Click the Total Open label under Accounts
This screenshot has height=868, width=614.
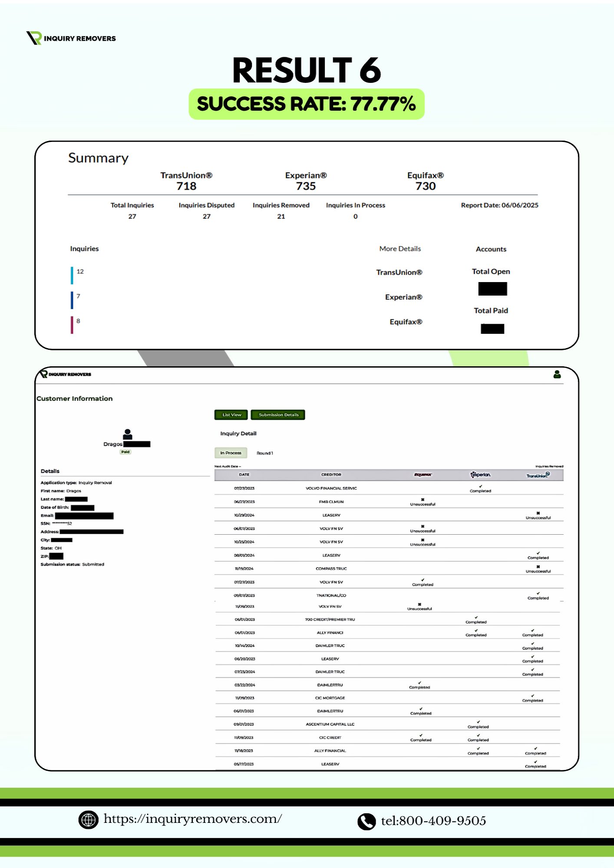[x=491, y=271]
